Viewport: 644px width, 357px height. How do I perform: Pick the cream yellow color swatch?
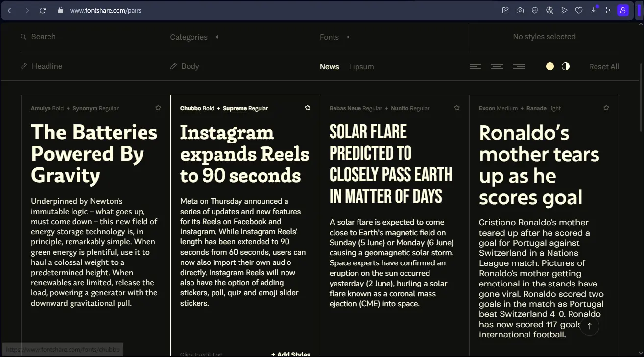(x=550, y=66)
